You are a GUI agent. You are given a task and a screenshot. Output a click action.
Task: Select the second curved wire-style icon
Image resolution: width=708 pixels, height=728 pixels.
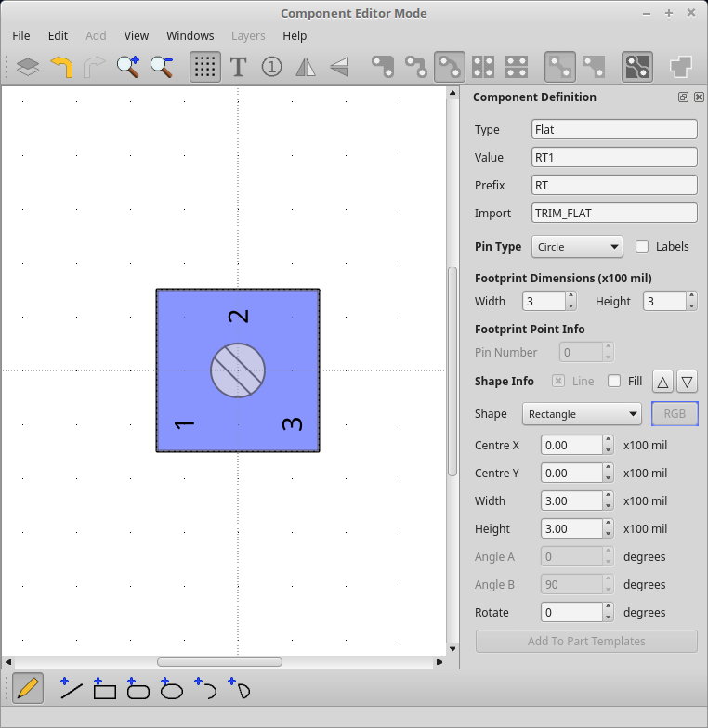pos(416,67)
